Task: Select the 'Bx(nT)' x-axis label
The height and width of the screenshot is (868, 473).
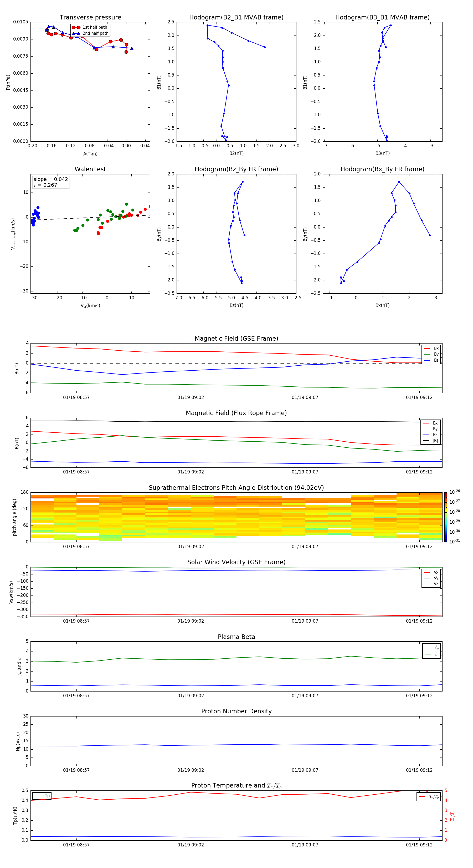Action: (x=382, y=305)
